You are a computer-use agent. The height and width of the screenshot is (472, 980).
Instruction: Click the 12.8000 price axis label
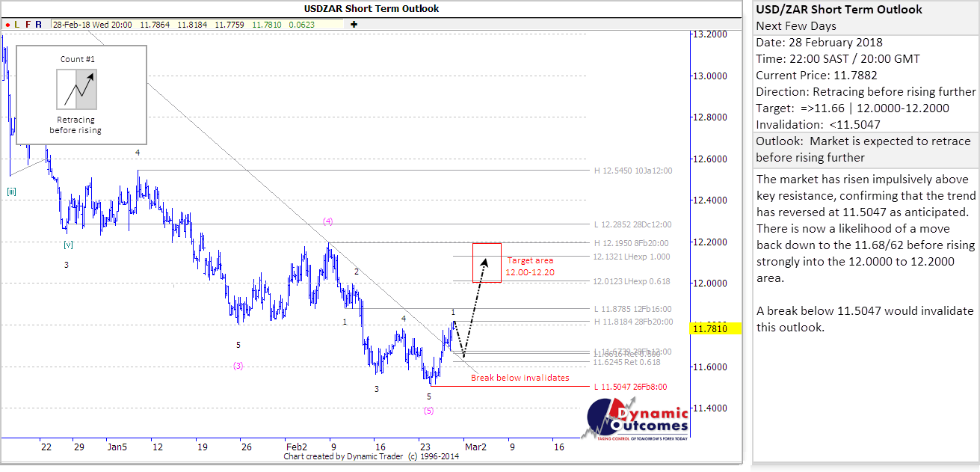(709, 117)
